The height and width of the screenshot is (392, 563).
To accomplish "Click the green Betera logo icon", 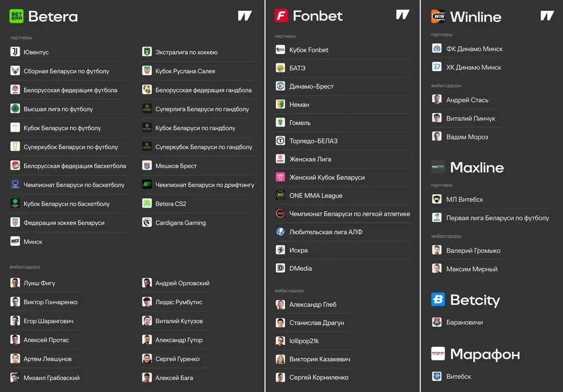I will 16,16.
